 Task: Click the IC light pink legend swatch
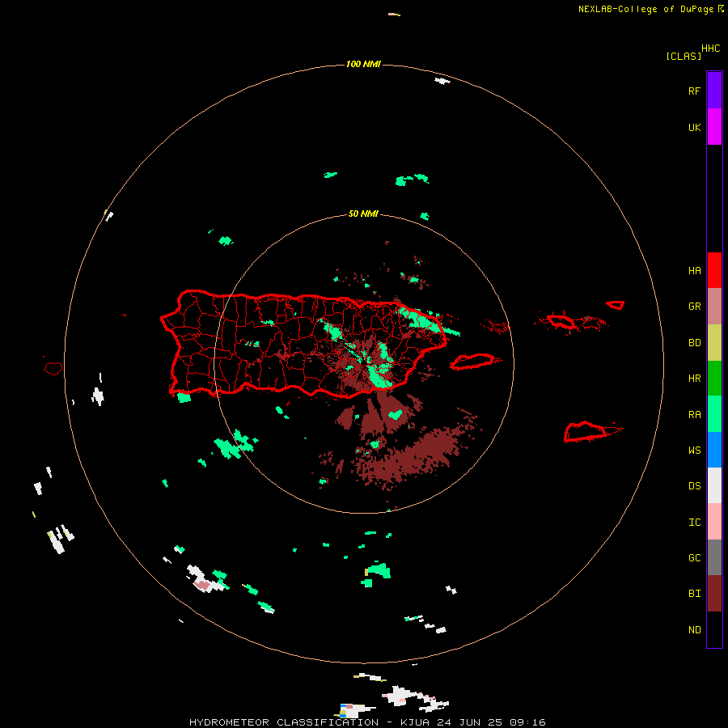pyautogui.click(x=714, y=522)
